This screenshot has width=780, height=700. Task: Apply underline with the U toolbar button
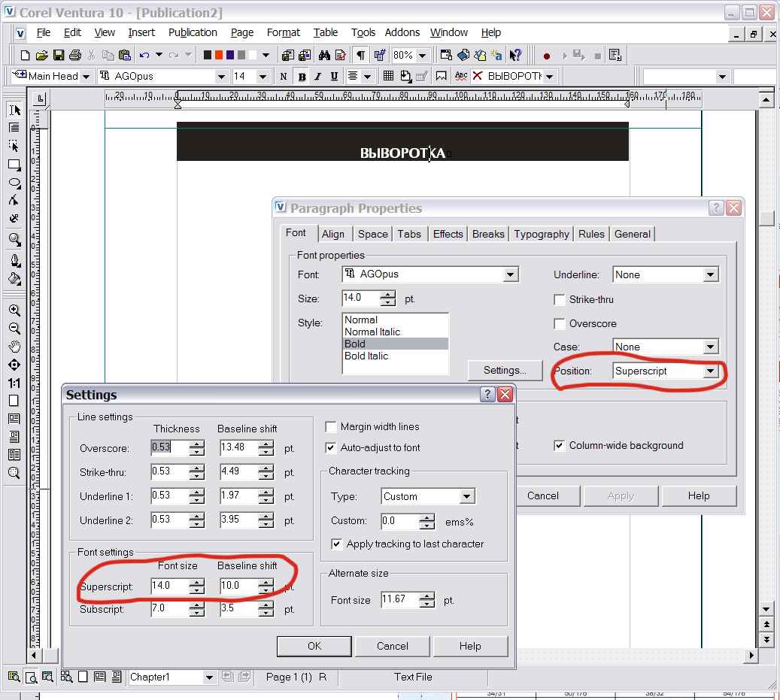click(x=334, y=76)
